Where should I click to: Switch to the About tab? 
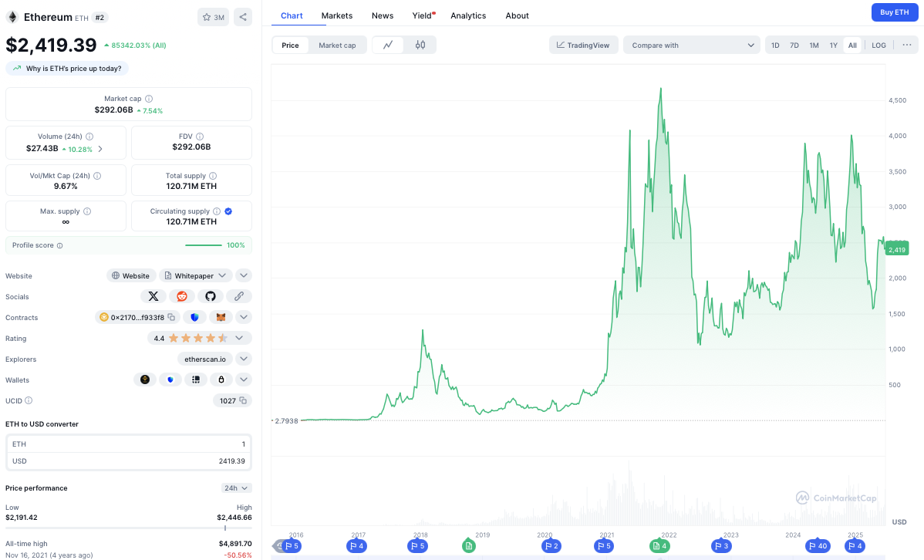[518, 16]
